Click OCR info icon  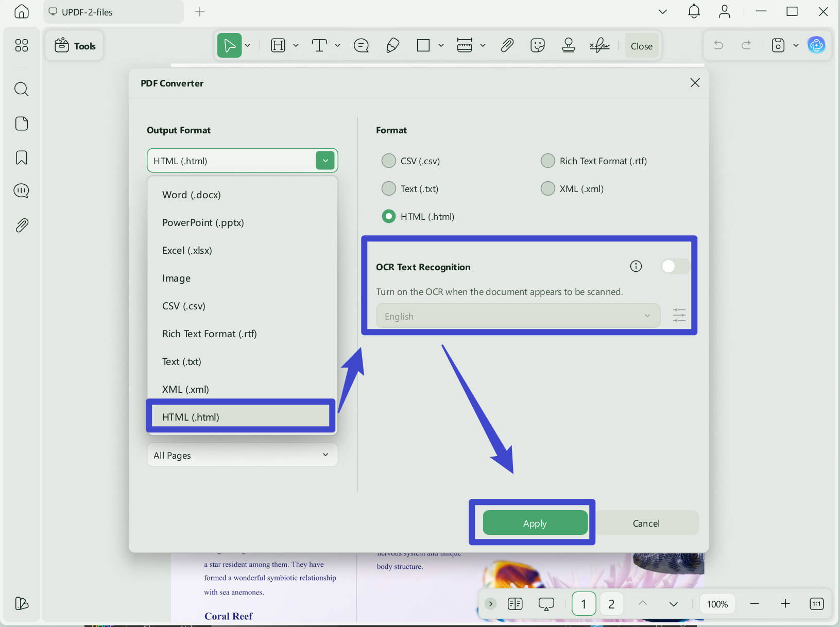pos(636,266)
